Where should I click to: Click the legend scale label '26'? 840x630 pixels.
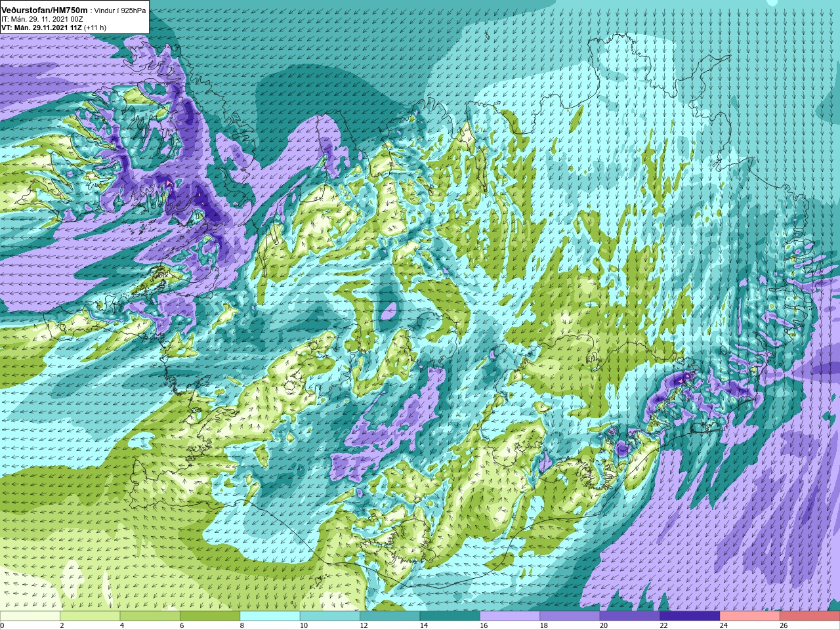coord(784,625)
